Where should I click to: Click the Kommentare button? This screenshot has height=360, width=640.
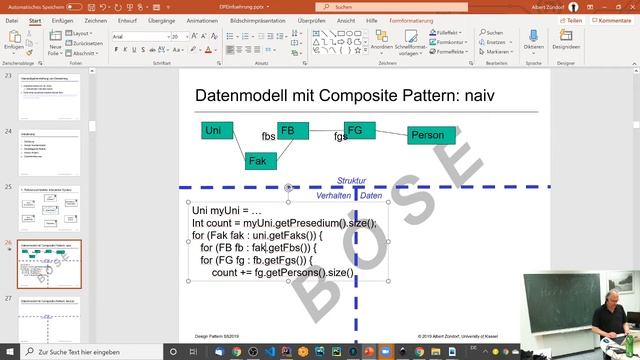[611, 20]
